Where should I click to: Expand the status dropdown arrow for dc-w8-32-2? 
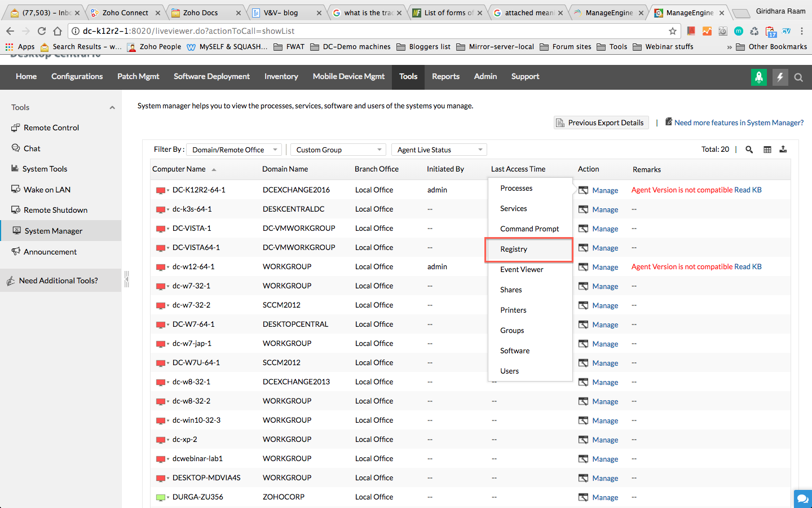click(168, 402)
